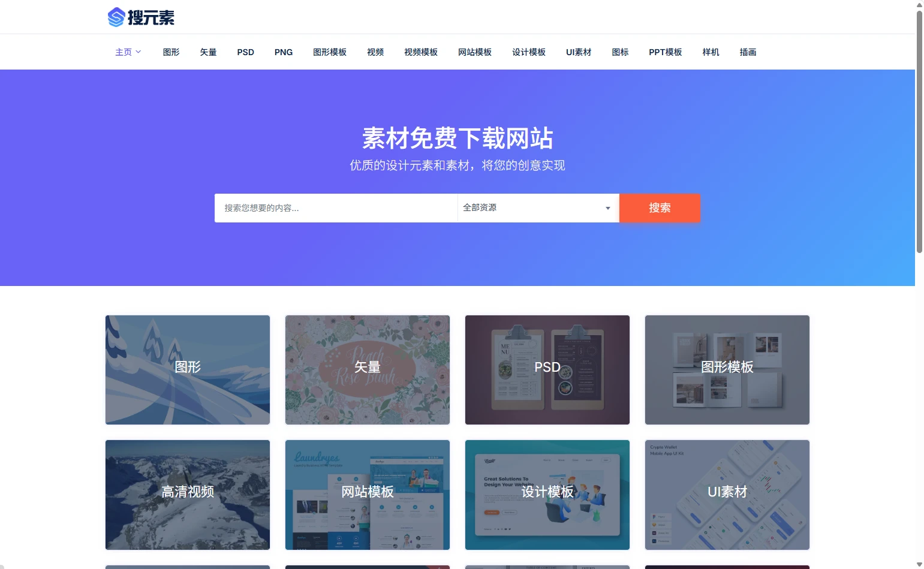924x569 pixels.
Task: Open the 图标 navigation link
Action: click(620, 52)
